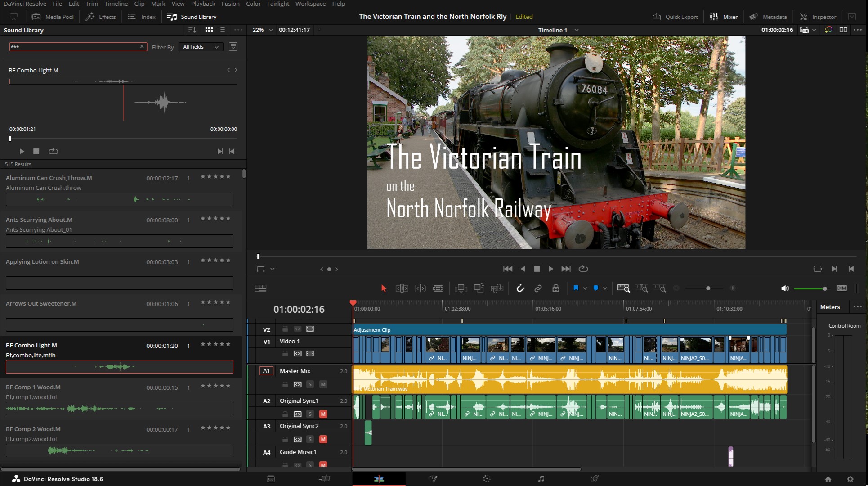Click the Quick Export button
Screen dimensions: 868x486
click(x=675, y=17)
